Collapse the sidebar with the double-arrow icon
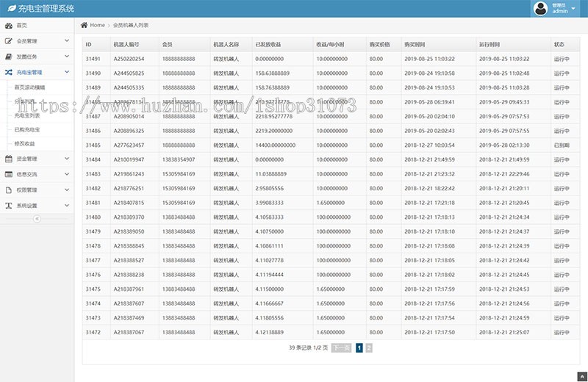The image size is (588, 382). [x=37, y=219]
